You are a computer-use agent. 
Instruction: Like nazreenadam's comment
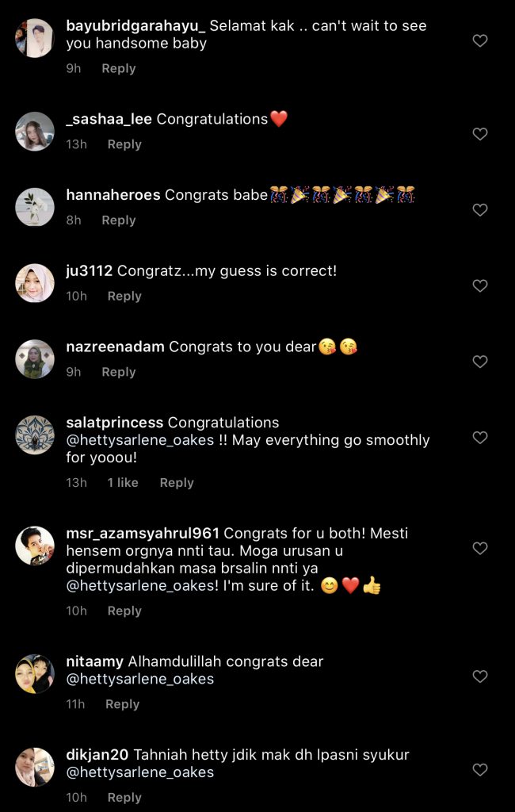(x=480, y=362)
